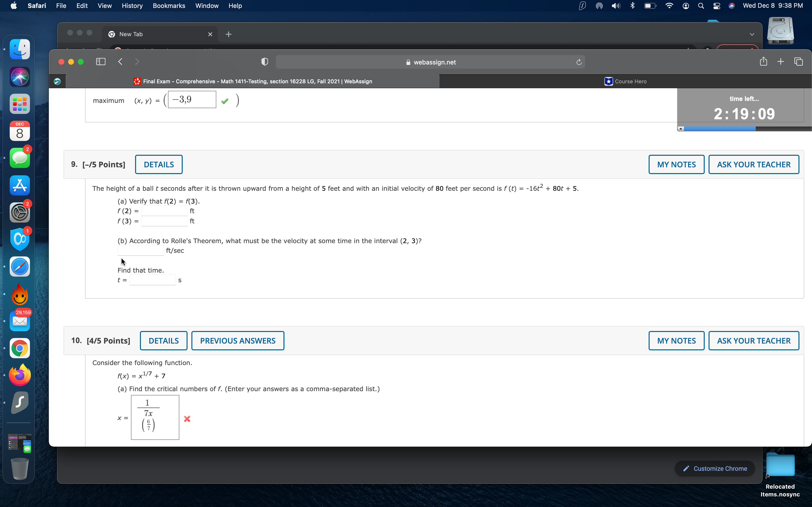Open PREVIOUS ANSWERS for question 10
This screenshot has width=812, height=507.
238,340
